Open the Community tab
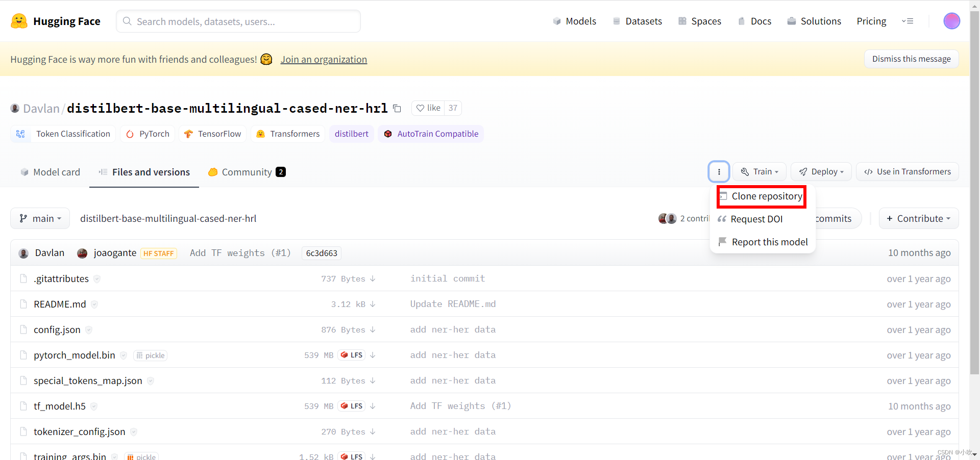The image size is (980, 460). [x=247, y=172]
